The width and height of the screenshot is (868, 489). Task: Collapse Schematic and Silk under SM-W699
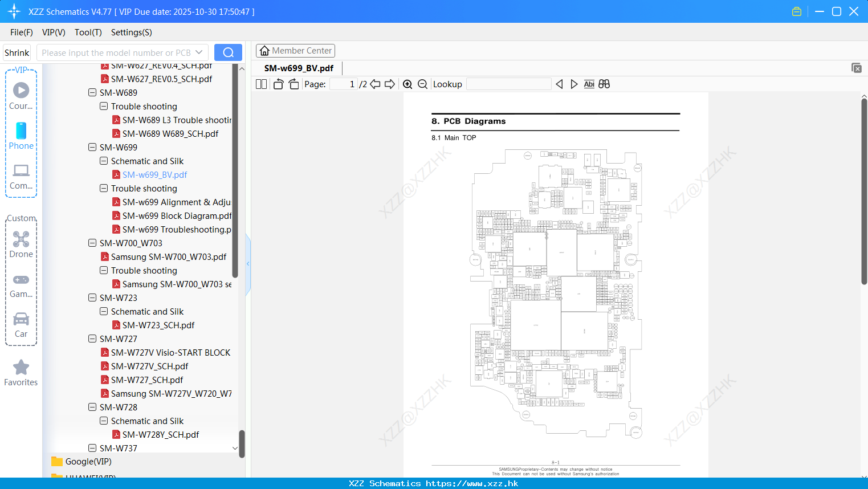pyautogui.click(x=104, y=161)
